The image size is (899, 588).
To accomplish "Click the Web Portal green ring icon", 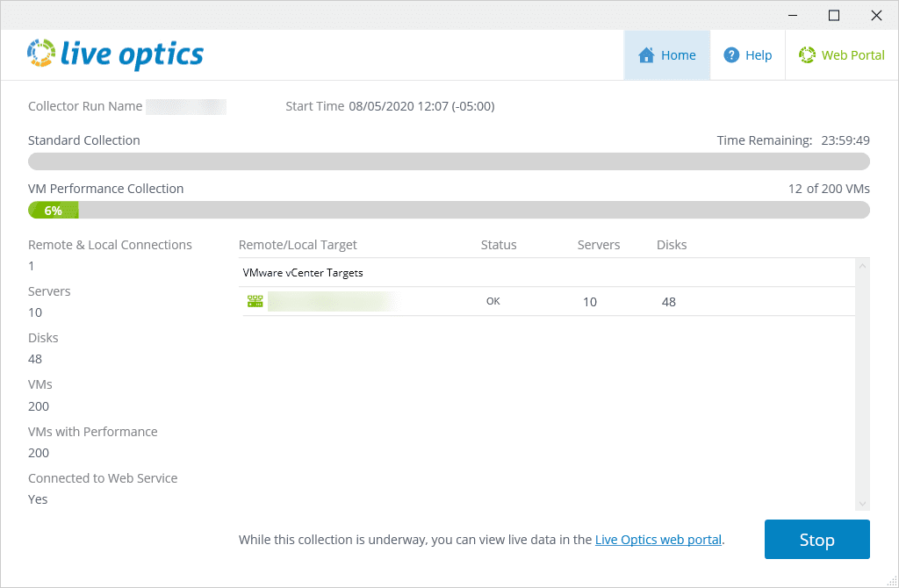I will [x=807, y=55].
